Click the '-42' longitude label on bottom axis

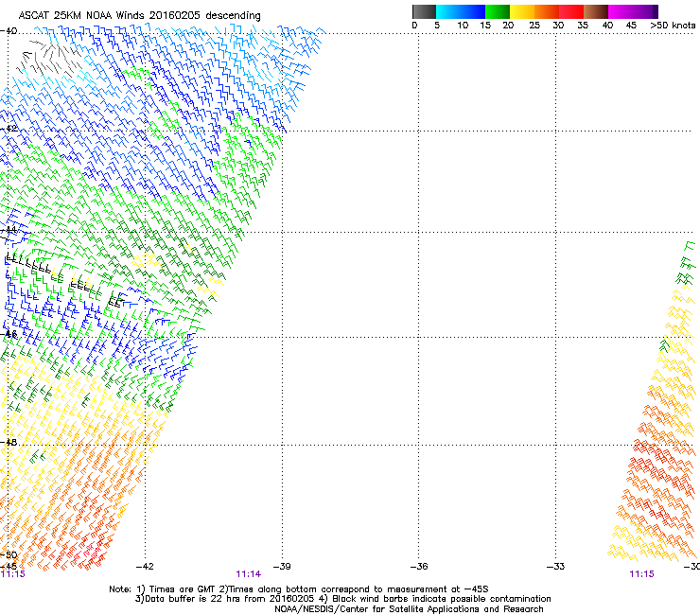(145, 567)
